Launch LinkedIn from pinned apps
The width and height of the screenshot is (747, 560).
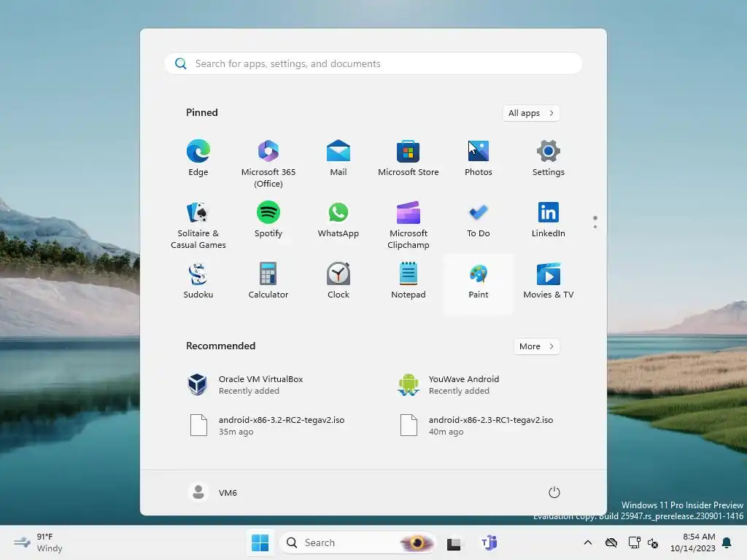click(549, 220)
